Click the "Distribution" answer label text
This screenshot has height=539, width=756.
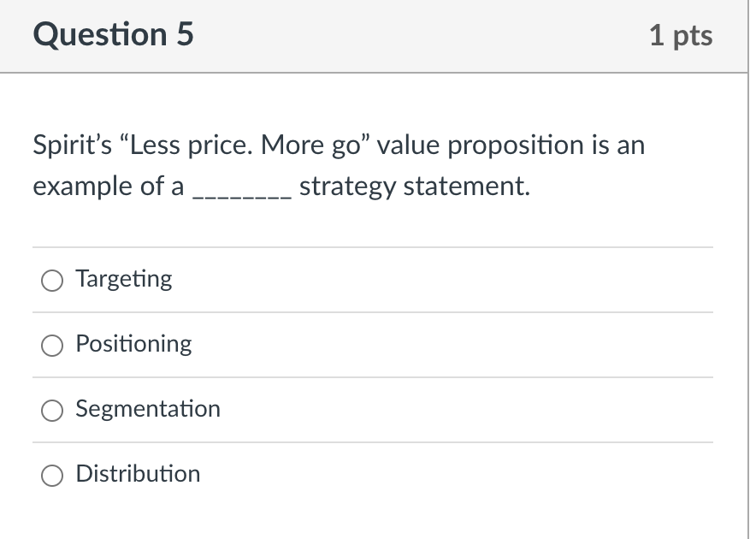(138, 474)
